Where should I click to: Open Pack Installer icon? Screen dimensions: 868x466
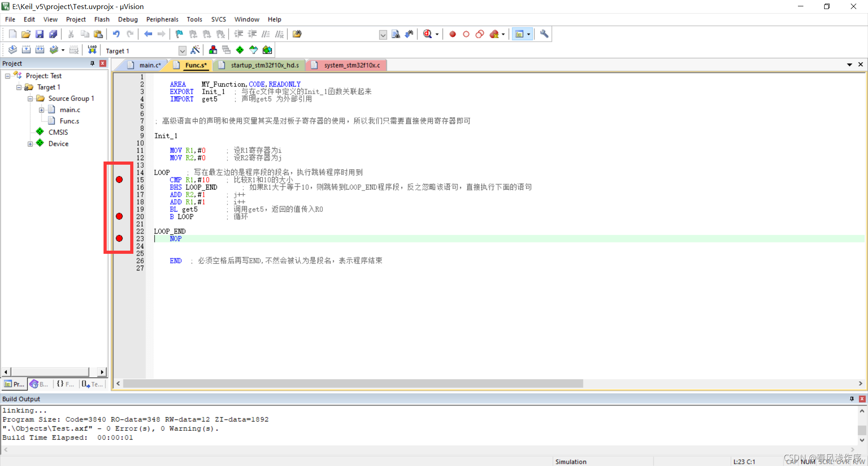tap(267, 50)
